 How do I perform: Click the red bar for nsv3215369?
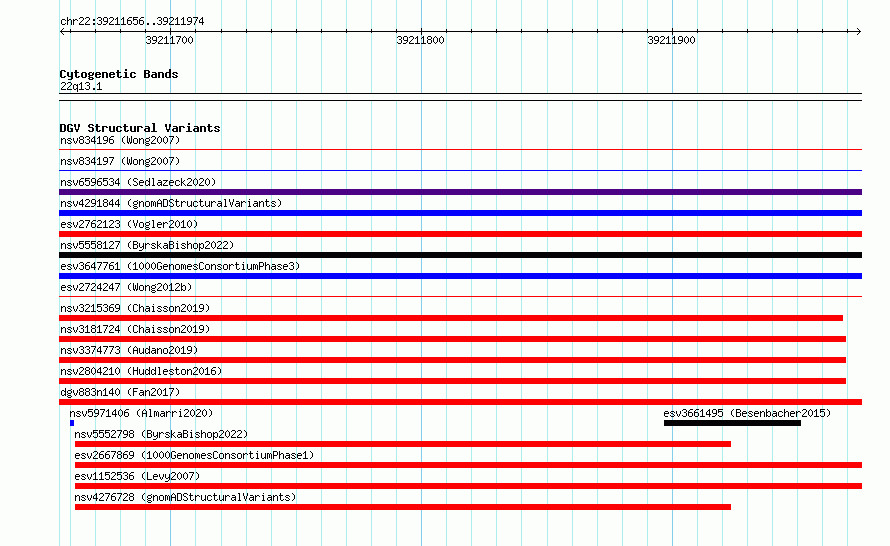point(451,318)
